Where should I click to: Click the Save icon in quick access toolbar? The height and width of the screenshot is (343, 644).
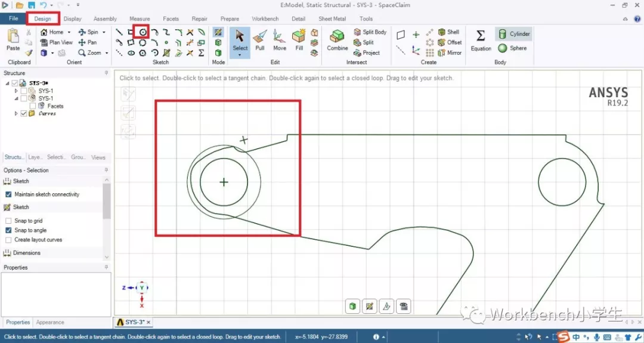pyautogui.click(x=32, y=5)
